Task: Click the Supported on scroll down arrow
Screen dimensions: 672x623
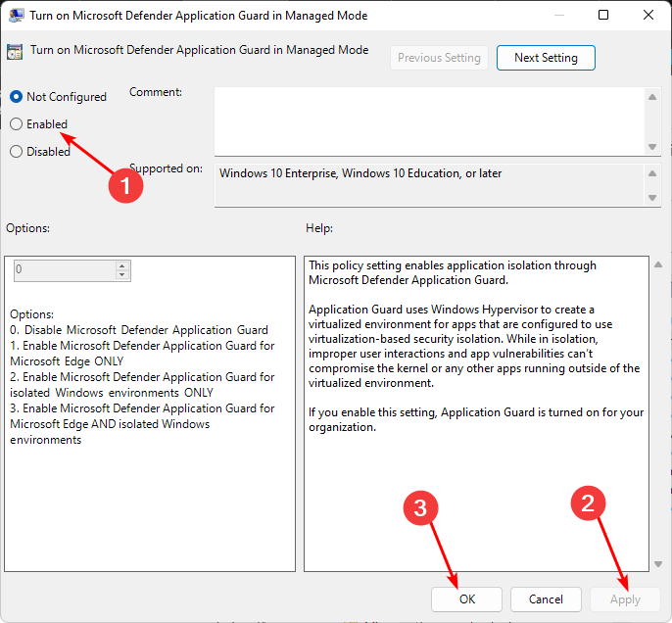Action: pyautogui.click(x=653, y=197)
